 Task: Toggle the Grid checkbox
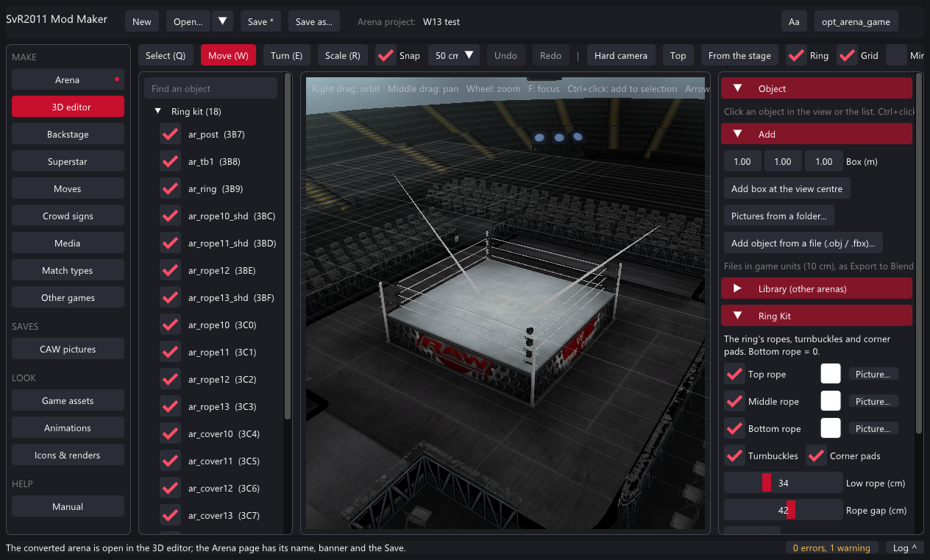(848, 55)
